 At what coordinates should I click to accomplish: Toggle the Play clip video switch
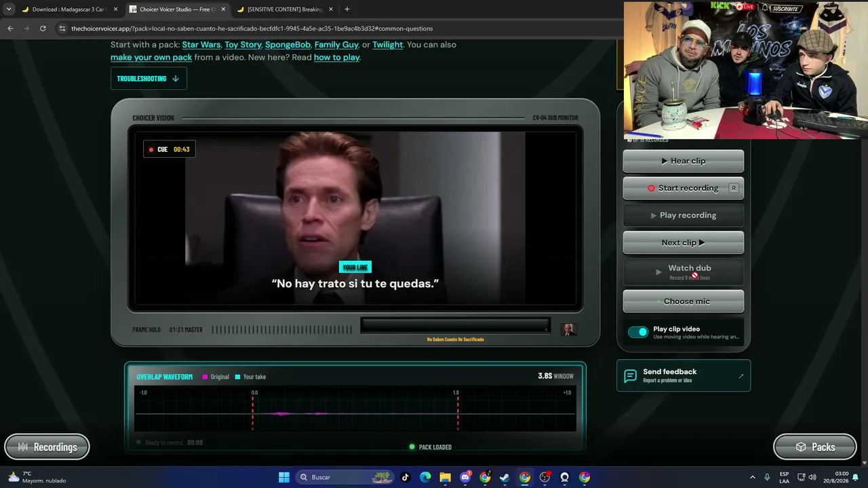(x=638, y=332)
